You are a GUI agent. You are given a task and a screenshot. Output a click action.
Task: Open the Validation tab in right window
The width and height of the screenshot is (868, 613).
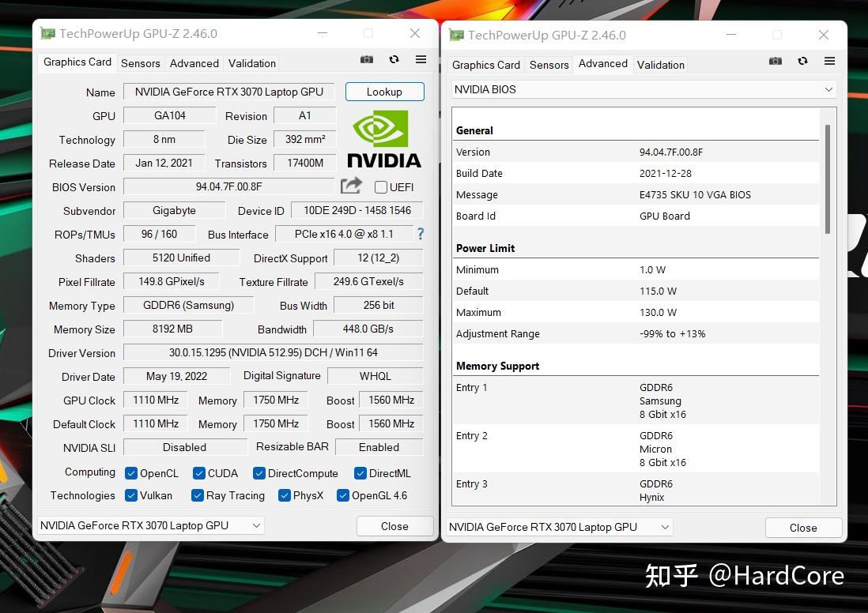click(660, 64)
